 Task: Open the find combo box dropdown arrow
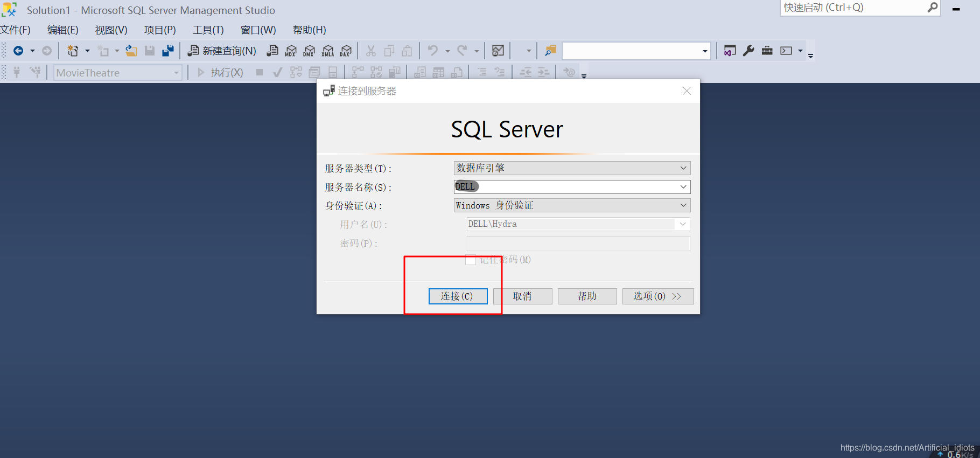coord(705,51)
